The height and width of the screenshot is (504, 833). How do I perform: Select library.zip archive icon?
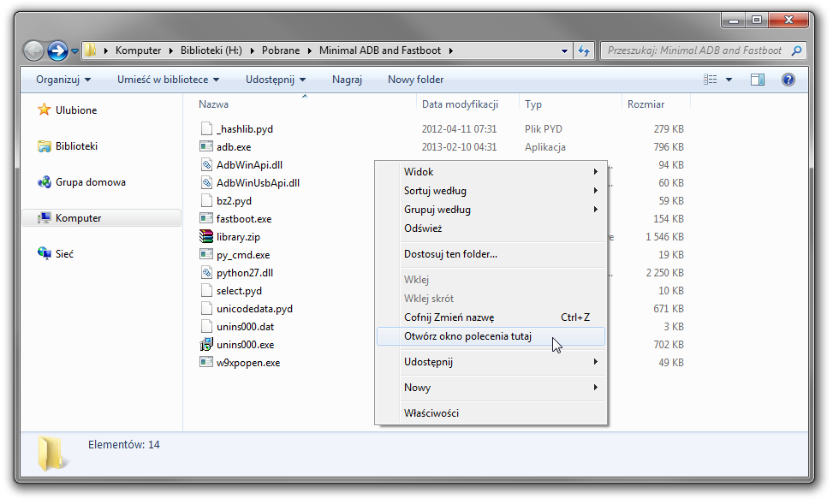point(206,236)
